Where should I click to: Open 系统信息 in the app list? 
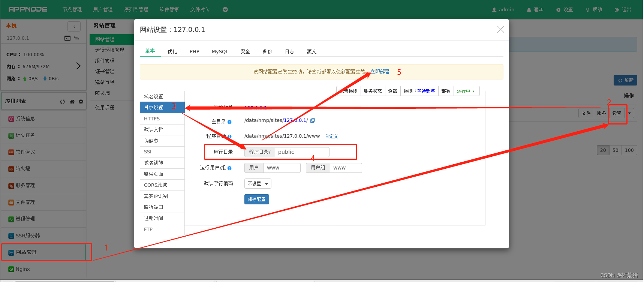pyautogui.click(x=43, y=118)
